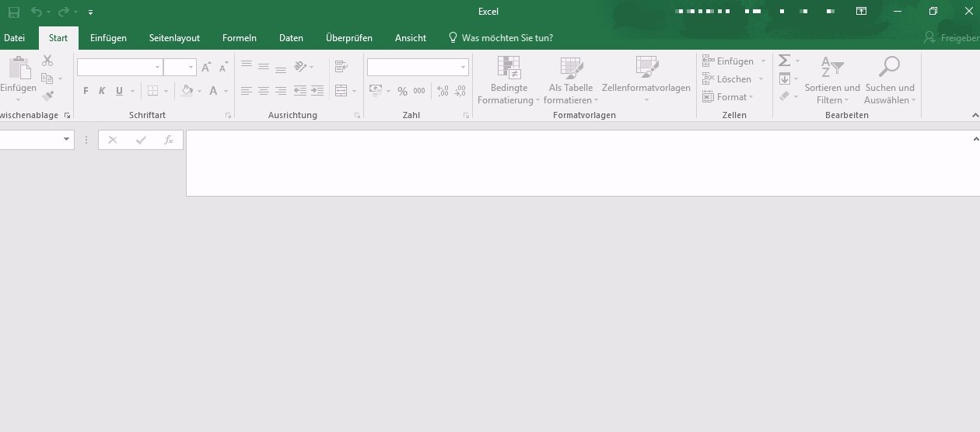This screenshot has width=980, height=432.
Task: Open the Schriftart group dialog launcher
Action: (x=228, y=115)
